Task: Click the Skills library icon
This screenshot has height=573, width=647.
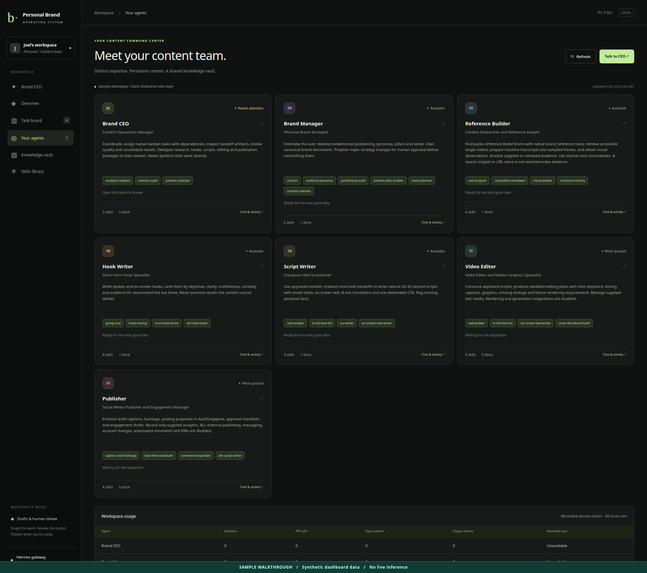Action: click(x=14, y=171)
